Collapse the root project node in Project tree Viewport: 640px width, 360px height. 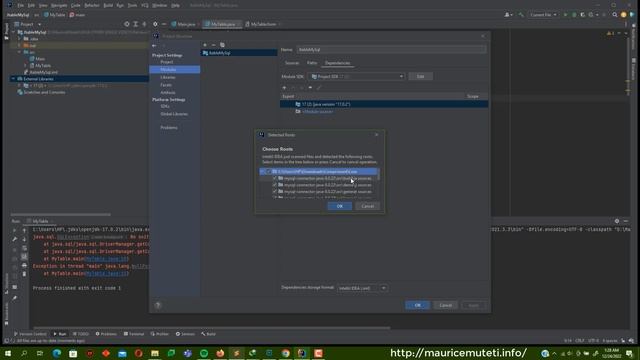13,32
